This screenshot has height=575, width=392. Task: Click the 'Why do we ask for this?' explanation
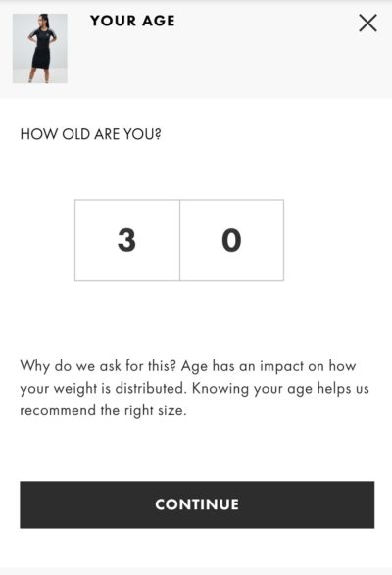coord(195,388)
